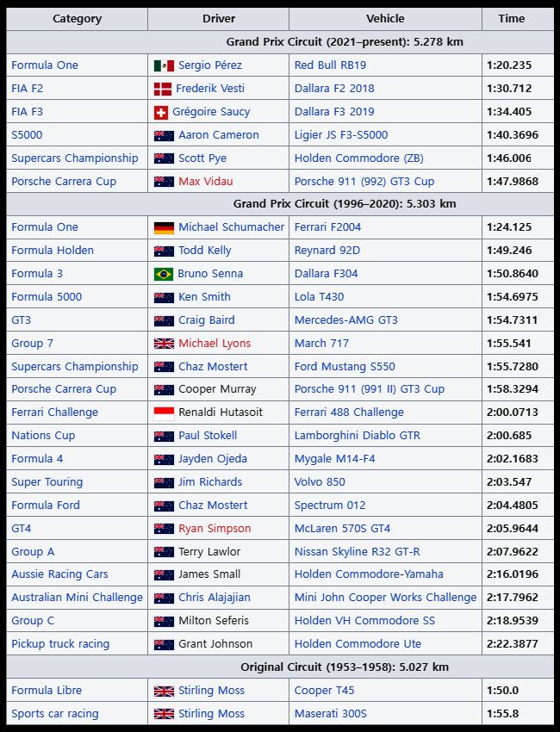Open the Mygale M14-F4 link
Viewport: 560px width, 732px height.
[x=334, y=459]
